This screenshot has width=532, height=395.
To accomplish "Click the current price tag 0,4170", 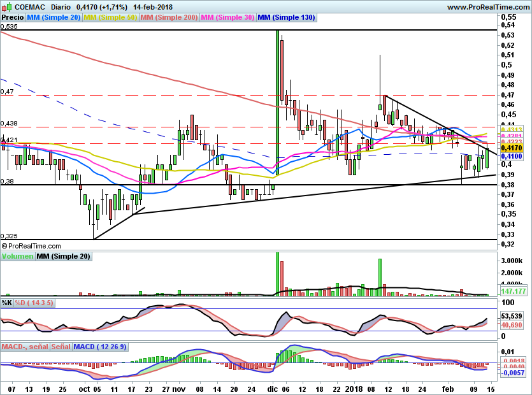I will 511,147.
